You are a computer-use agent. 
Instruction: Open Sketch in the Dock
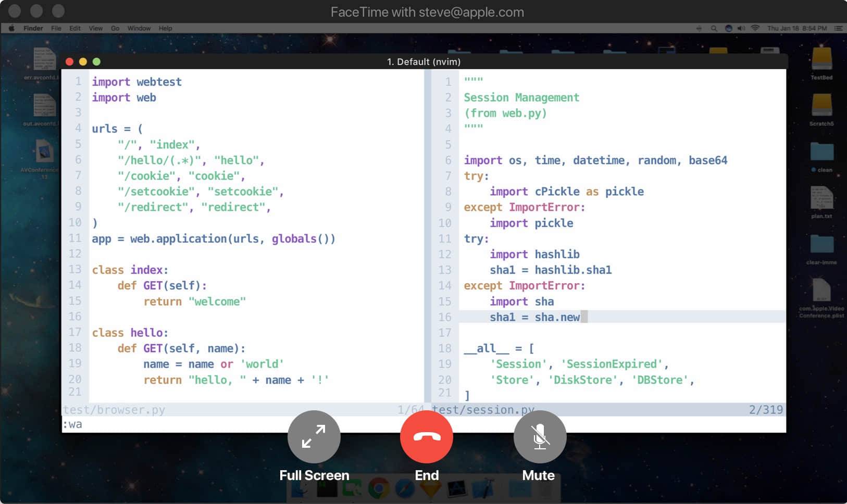coord(431,489)
